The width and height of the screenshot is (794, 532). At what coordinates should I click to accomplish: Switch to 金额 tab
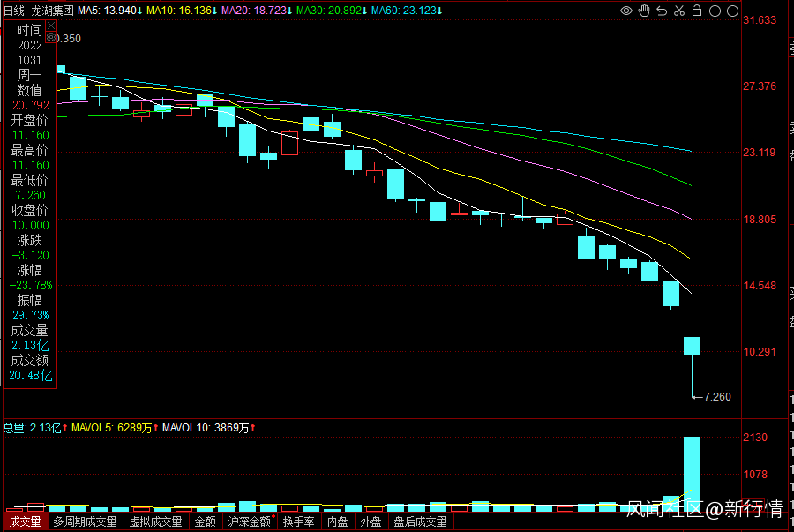click(205, 521)
